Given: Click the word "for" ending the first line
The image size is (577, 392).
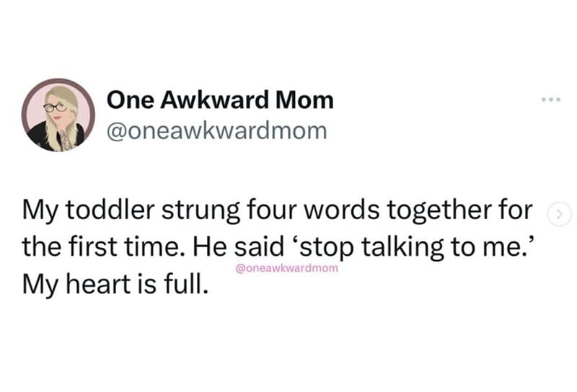Looking at the screenshot, I should [519, 215].
